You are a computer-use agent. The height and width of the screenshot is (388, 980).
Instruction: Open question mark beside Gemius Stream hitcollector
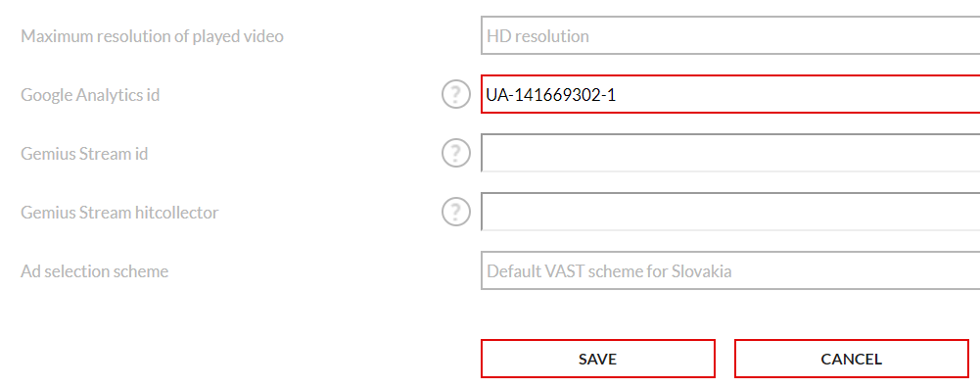455,212
